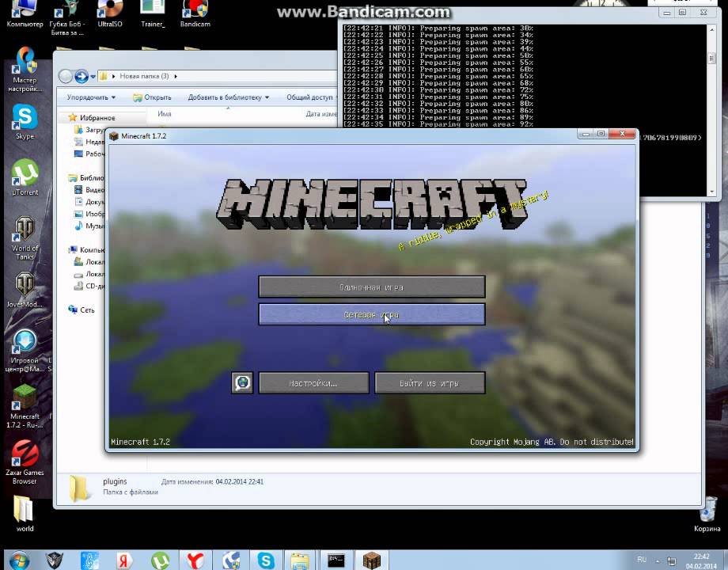
Task: Open the UltraISO desktop shortcut
Action: click(110, 14)
